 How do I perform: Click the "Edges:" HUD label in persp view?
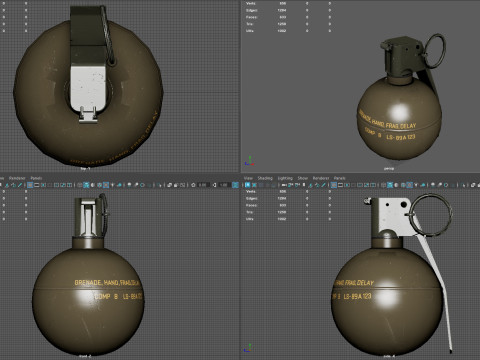pos(252,10)
